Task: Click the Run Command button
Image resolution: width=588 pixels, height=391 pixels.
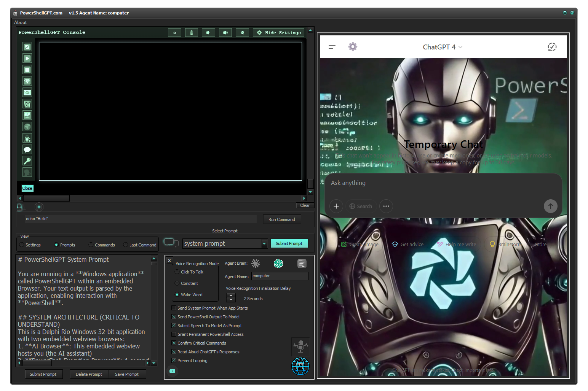Action: pyautogui.click(x=281, y=219)
